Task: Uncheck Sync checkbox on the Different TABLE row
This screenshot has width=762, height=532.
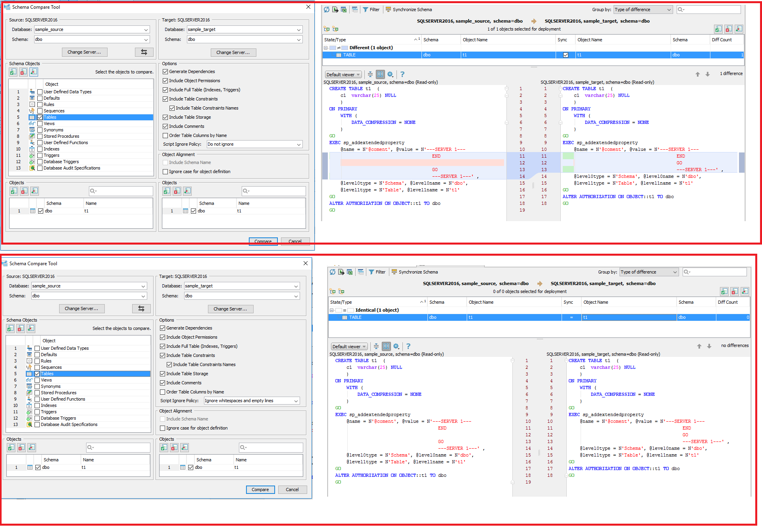Action: point(566,55)
